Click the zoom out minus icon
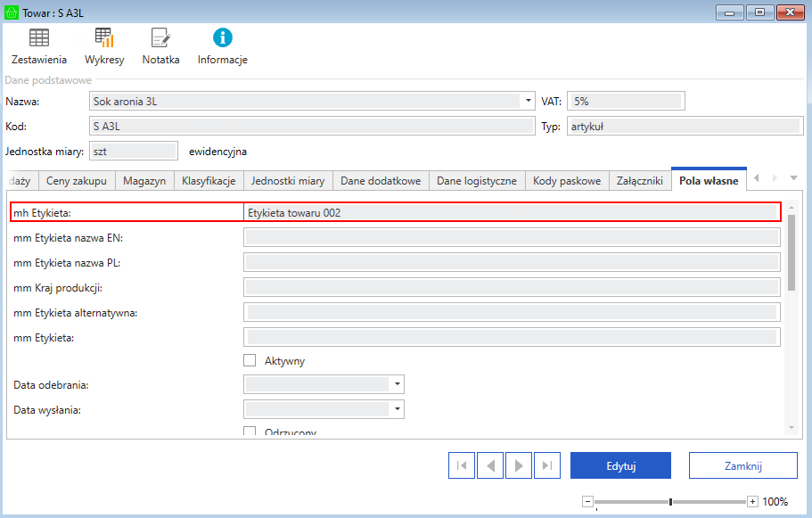The image size is (812, 518). pyautogui.click(x=587, y=502)
